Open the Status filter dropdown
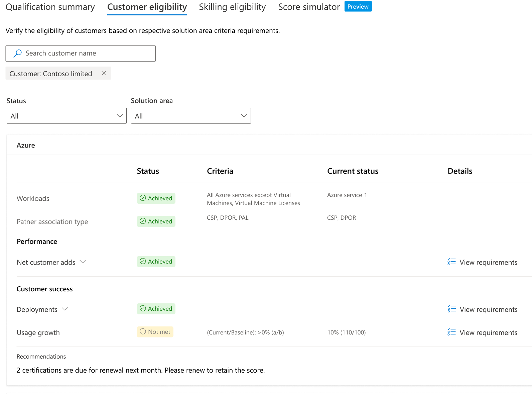 tap(66, 116)
